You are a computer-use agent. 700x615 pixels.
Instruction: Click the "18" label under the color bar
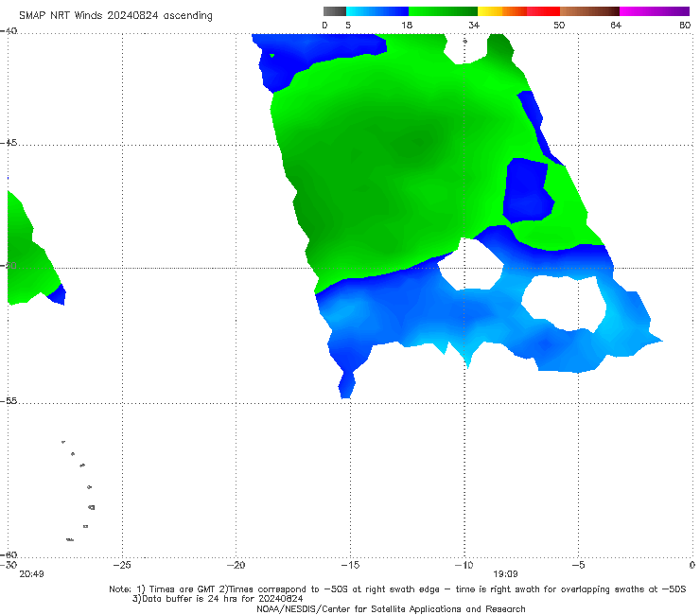click(x=407, y=25)
